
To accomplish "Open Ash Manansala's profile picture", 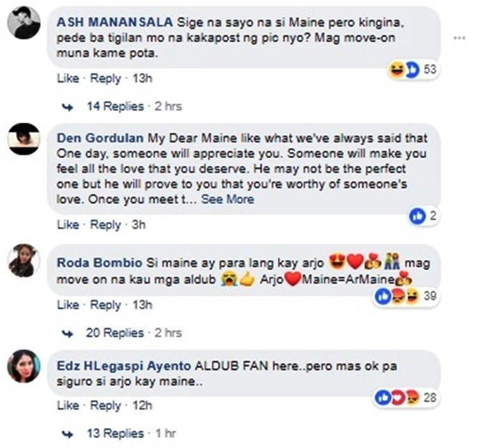I will pyautogui.click(x=24, y=24).
